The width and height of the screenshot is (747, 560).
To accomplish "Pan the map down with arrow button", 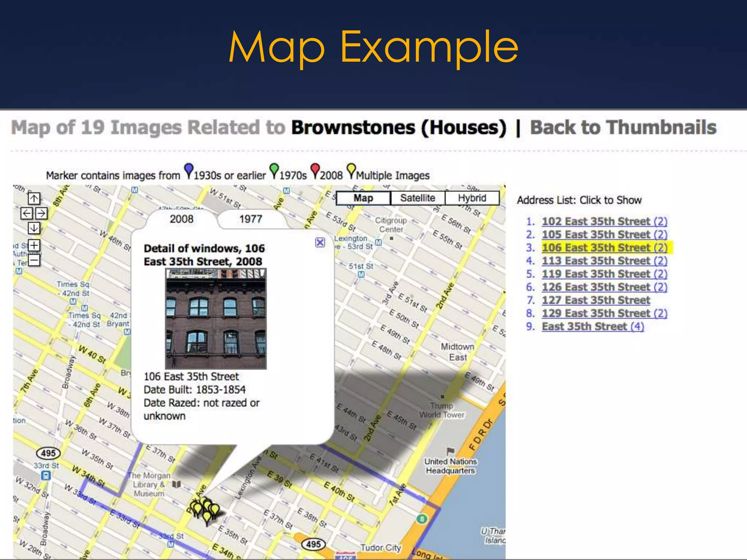I will click(34, 228).
